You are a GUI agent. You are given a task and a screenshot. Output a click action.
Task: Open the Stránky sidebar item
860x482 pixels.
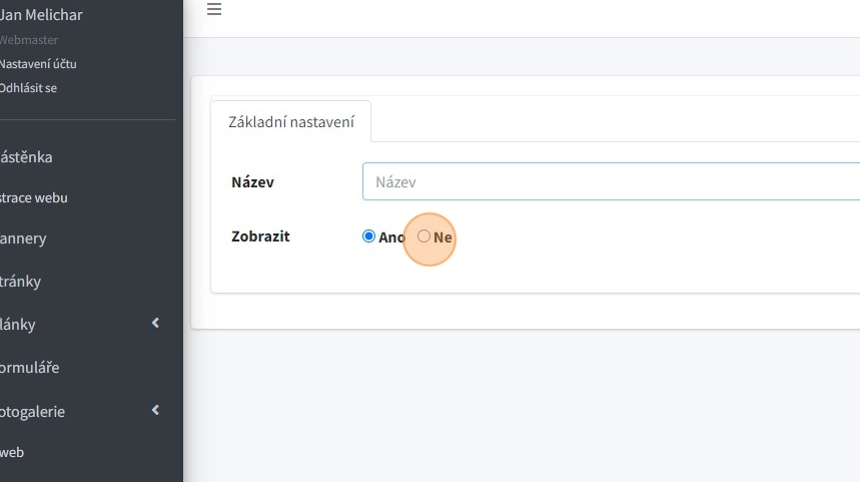click(21, 281)
